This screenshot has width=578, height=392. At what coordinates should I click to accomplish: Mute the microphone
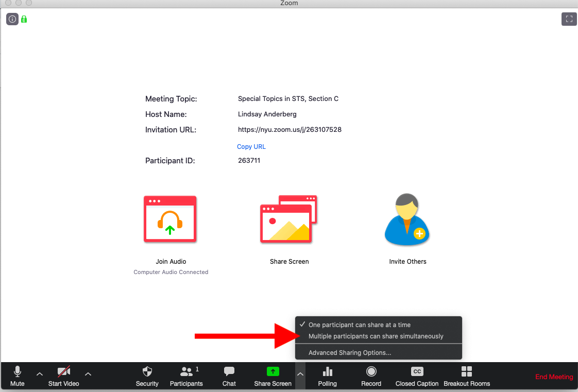(x=18, y=377)
